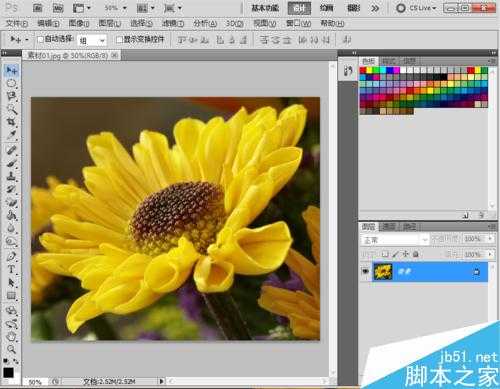Select the Eraser tool
The image size is (500, 389).
12,202
